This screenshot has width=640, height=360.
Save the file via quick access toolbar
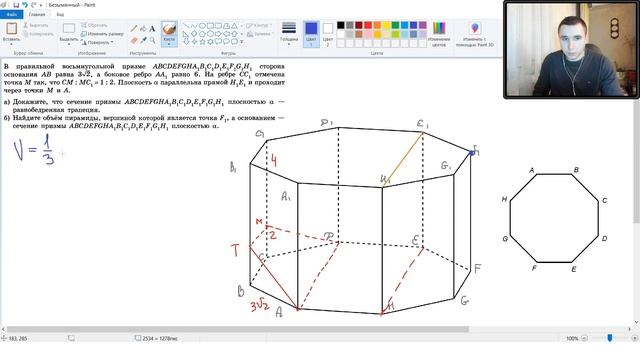pyautogui.click(x=16, y=5)
